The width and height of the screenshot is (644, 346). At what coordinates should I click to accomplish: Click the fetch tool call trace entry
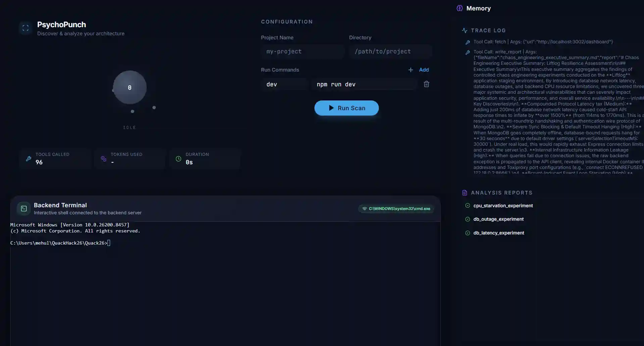[543, 42]
